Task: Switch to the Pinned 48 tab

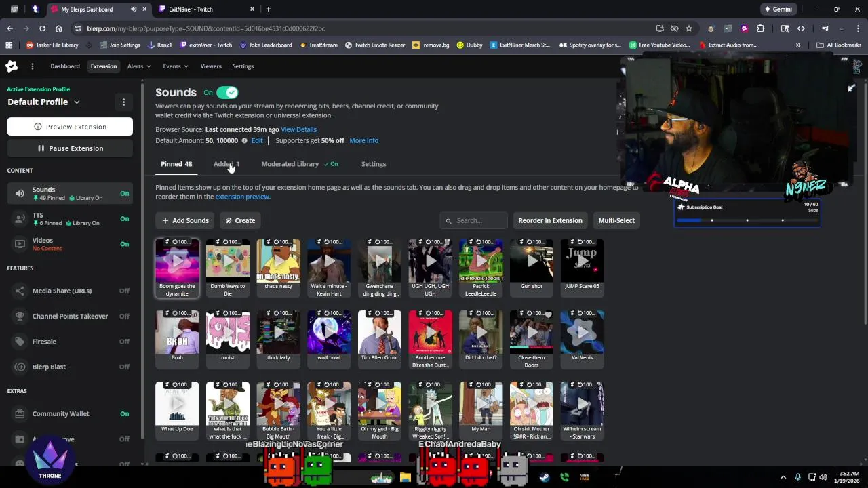Action: click(176, 164)
